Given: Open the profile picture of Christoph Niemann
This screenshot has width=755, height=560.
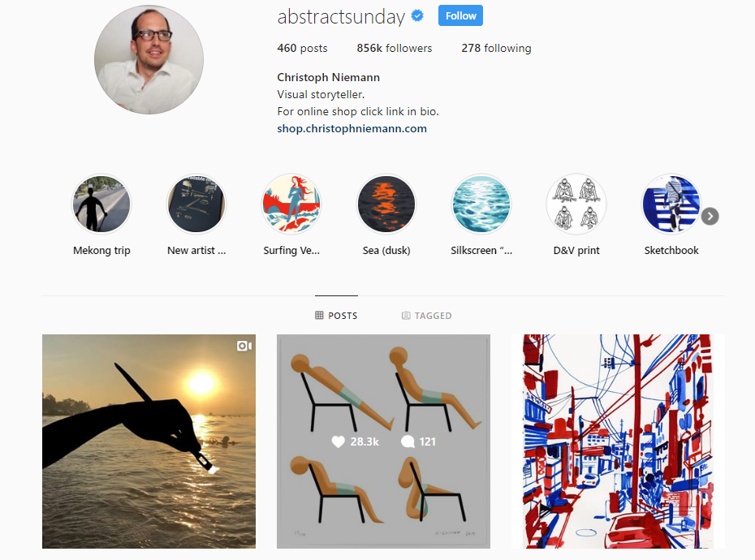Looking at the screenshot, I should (x=149, y=60).
